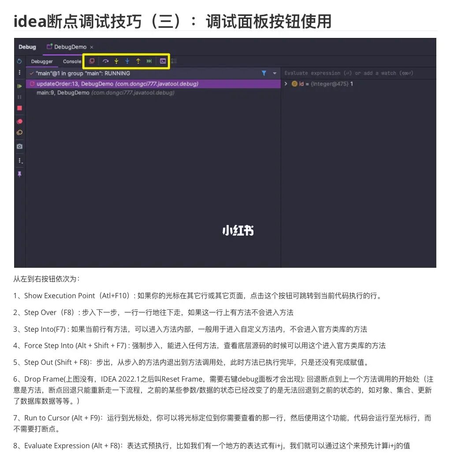Toggle Mute Breakpoints
Image resolution: width=476 pixels, height=461 pixels.
[19, 121]
